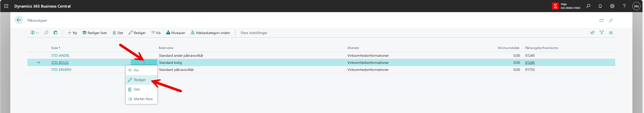Open the notifications bell
This screenshot has height=113, width=644.
[x=600, y=6]
